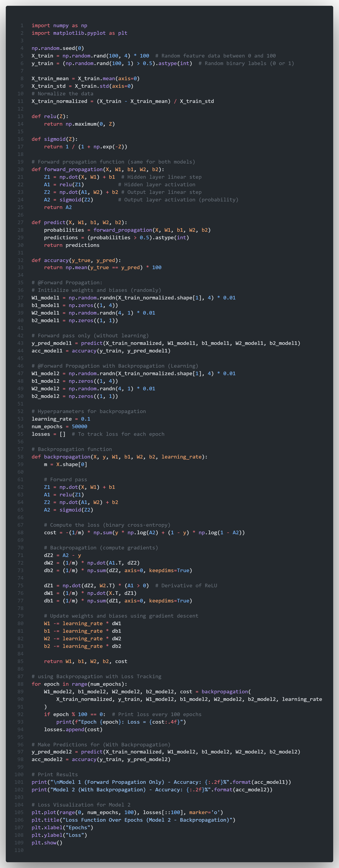
Task: Click the '# Normalize the data' comment
Action: 62,94
